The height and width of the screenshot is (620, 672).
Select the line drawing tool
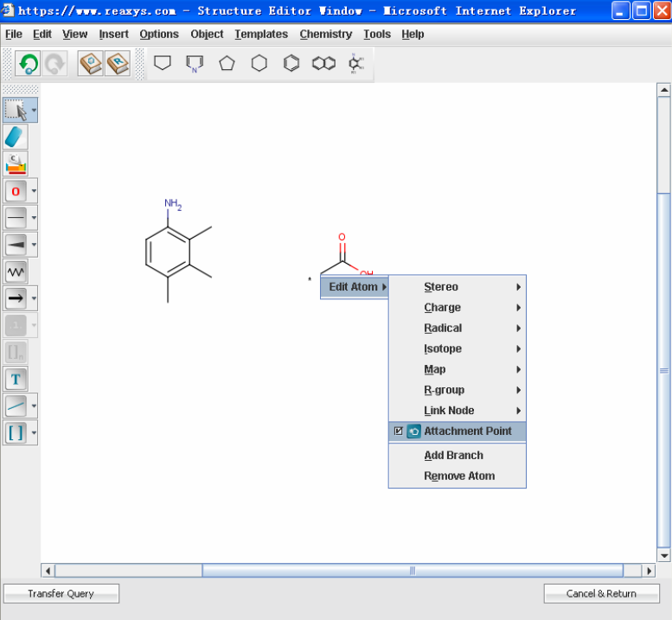pyautogui.click(x=16, y=406)
